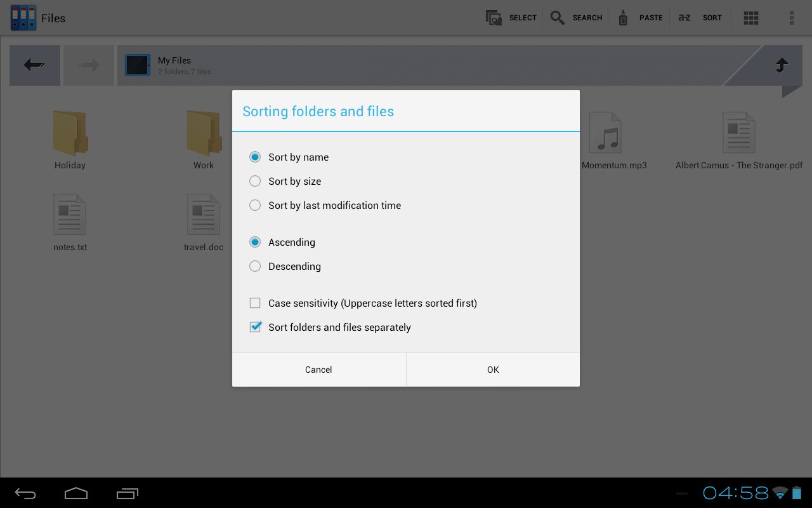This screenshot has width=812, height=508.
Task: Select Descending sort order
Action: coord(255,266)
